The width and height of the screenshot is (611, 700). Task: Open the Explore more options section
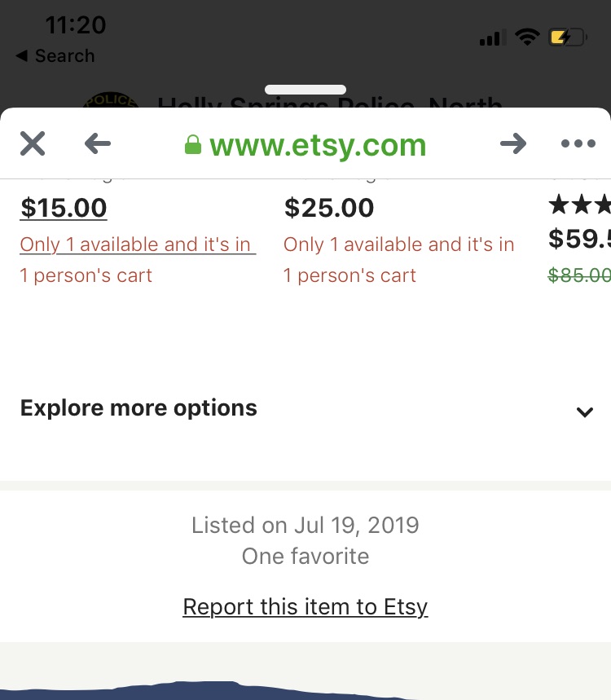pyautogui.click(x=138, y=408)
